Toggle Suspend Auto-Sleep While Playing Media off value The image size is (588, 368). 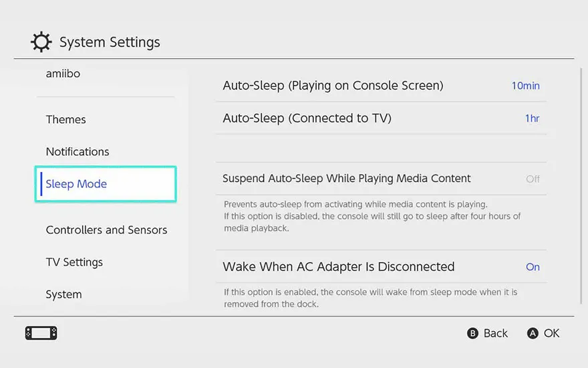[533, 179]
